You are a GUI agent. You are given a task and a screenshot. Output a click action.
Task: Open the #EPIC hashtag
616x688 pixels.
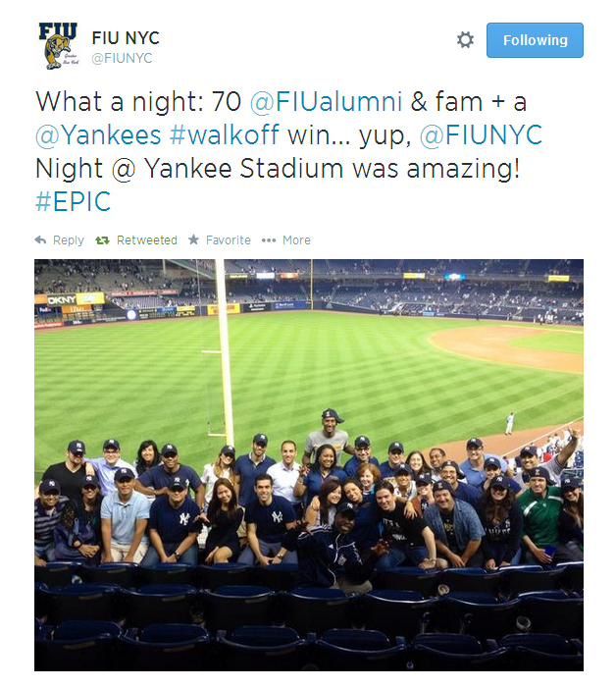73,202
